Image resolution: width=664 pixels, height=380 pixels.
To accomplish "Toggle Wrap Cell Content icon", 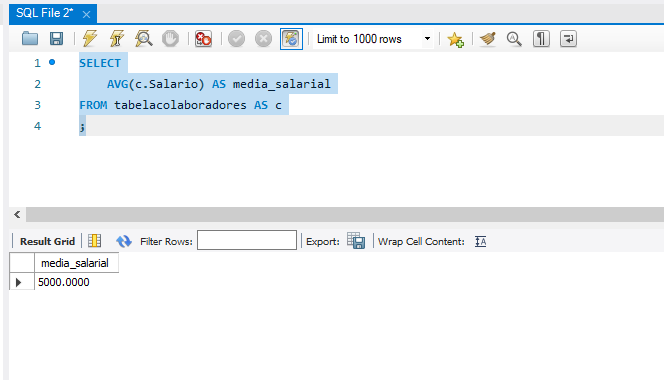I will [x=481, y=241].
